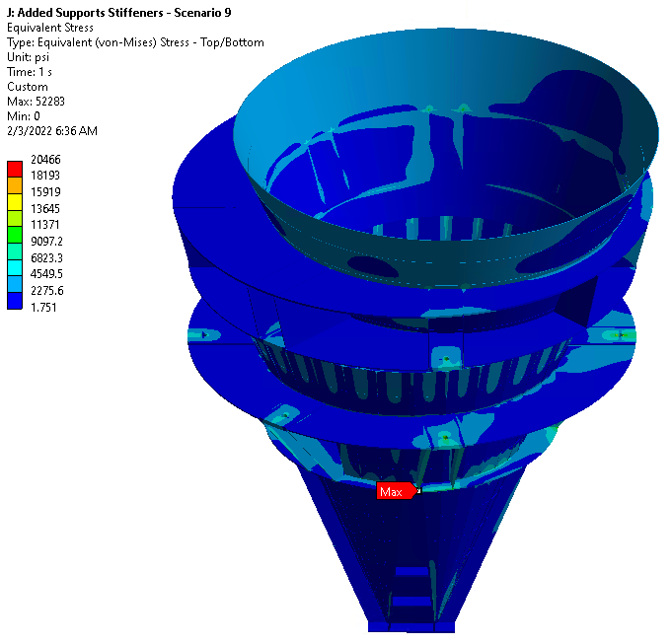The width and height of the screenshot is (672, 644).
Task: Click the 'Max: 52283' text
Action: click(36, 102)
